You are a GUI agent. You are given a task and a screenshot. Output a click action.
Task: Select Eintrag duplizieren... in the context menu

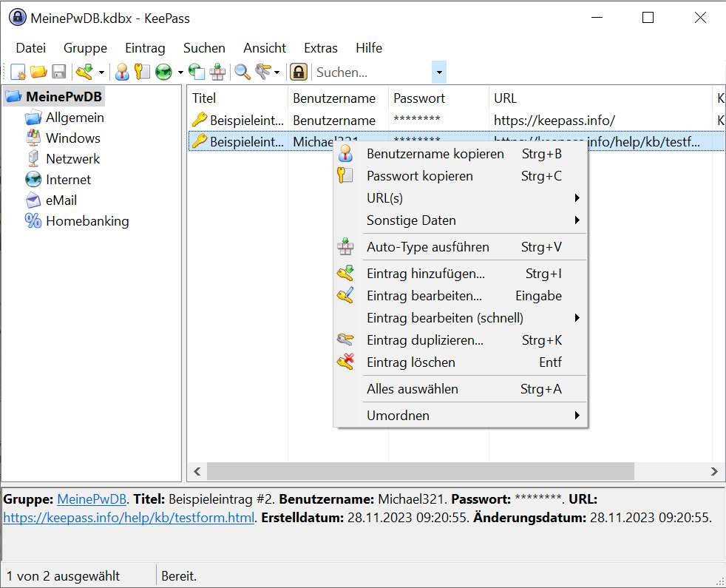tap(461, 340)
